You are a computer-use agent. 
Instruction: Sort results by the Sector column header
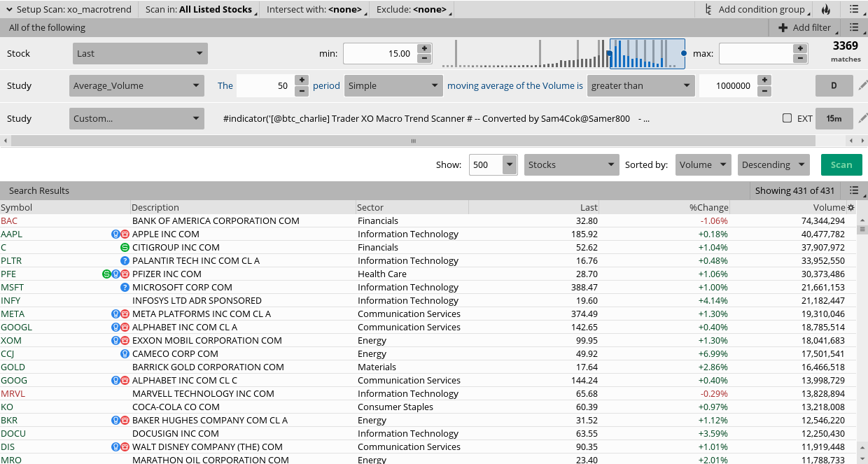pyautogui.click(x=412, y=207)
